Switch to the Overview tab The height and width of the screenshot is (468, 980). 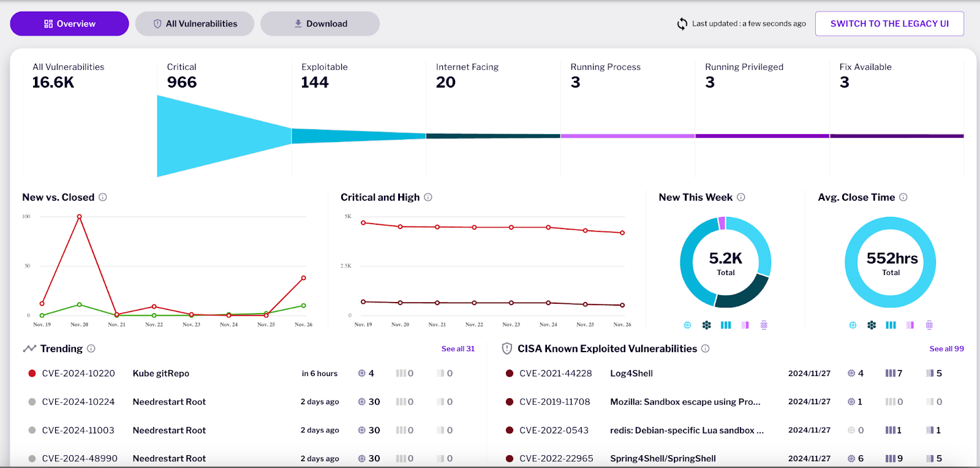(x=69, y=24)
